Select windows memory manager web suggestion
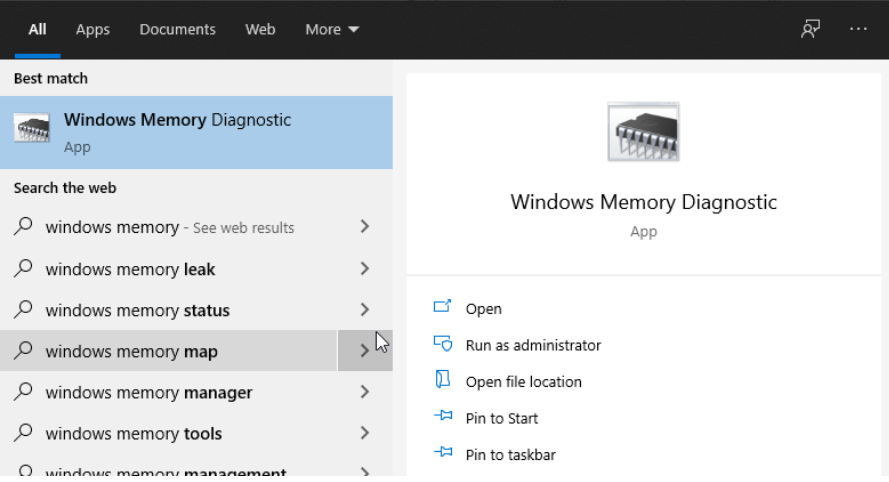This screenshot has width=889, height=482. coord(148,393)
